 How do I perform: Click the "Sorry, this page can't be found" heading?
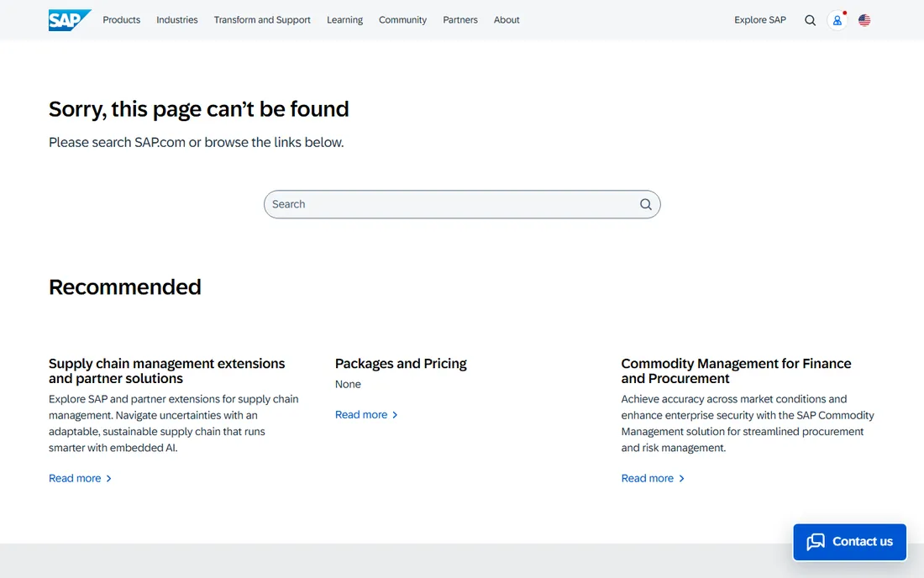click(198, 109)
